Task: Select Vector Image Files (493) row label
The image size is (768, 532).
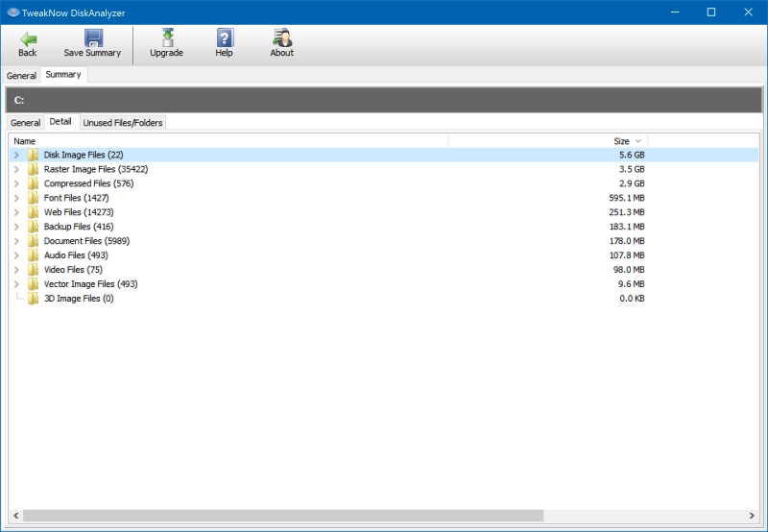Action: point(90,284)
